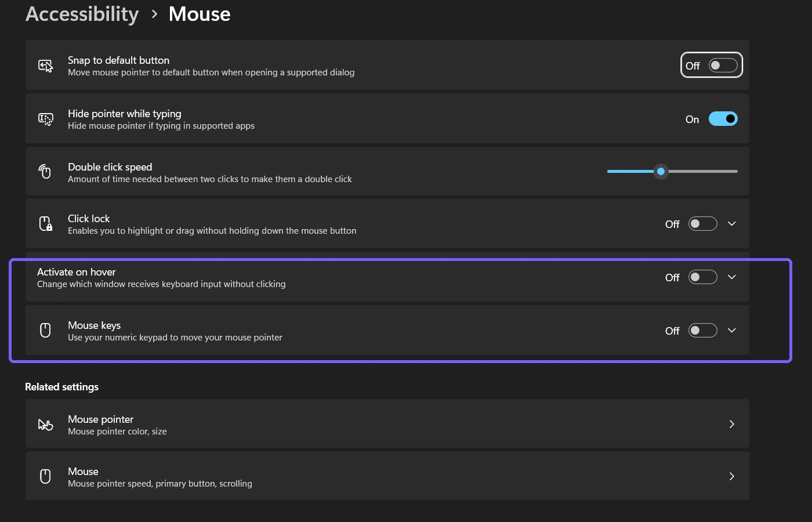The image size is (812, 522).
Task: Click the Activate on hover label
Action: coord(77,272)
